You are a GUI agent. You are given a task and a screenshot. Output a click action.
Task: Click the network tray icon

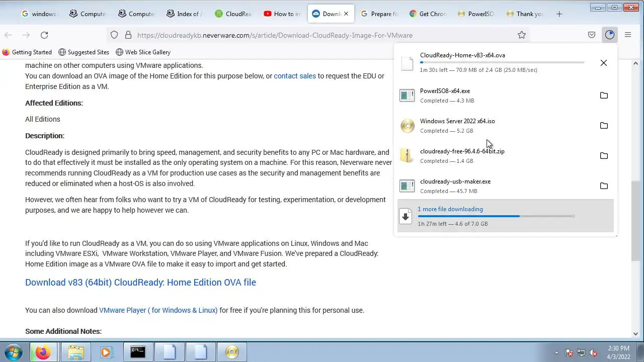pos(581,352)
